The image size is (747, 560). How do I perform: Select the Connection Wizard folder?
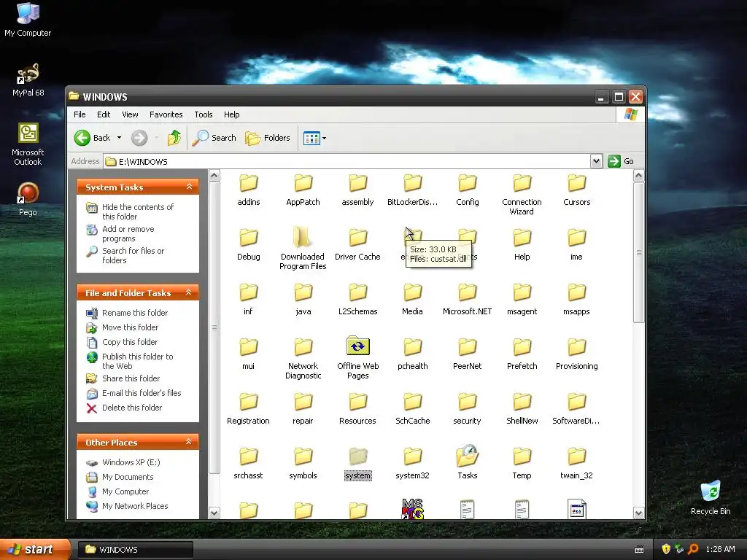(522, 195)
